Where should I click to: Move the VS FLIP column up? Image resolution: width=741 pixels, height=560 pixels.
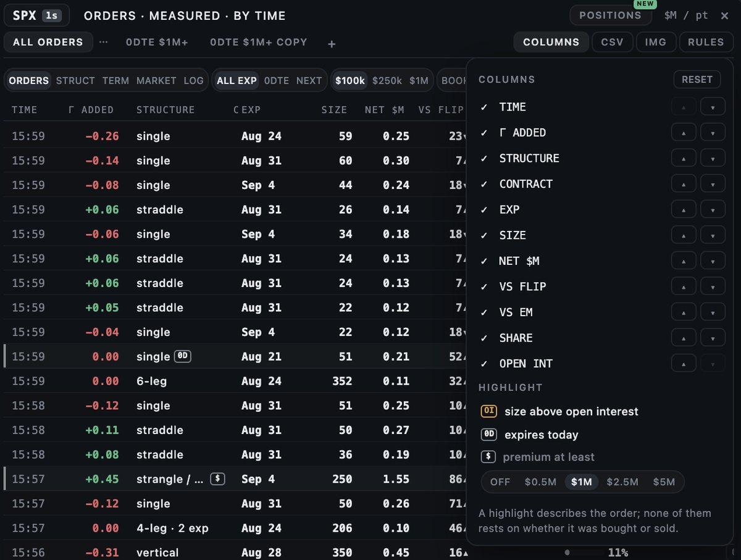[684, 286]
